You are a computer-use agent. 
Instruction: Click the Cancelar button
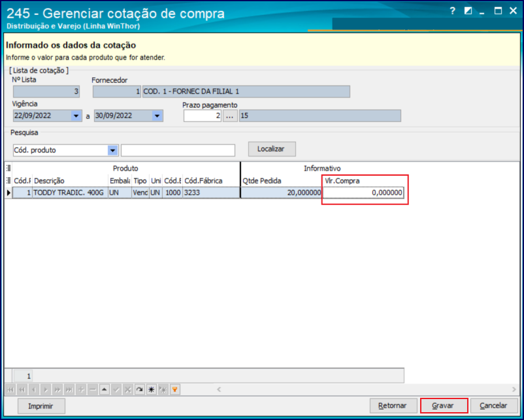494,406
